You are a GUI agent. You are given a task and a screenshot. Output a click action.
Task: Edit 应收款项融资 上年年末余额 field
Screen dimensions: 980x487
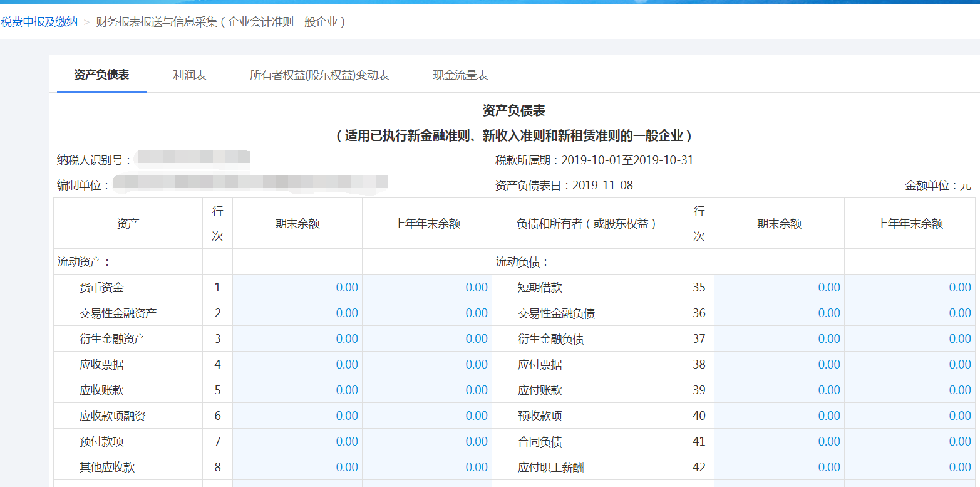[x=427, y=416]
